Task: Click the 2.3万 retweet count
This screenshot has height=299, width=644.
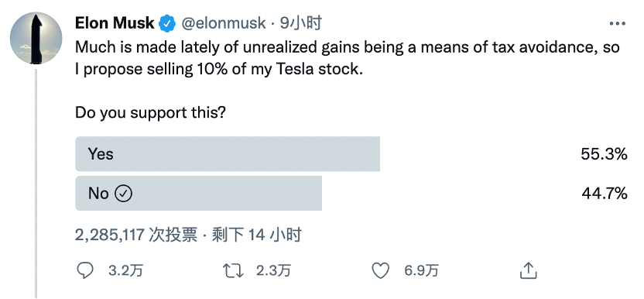Action: click(x=273, y=270)
